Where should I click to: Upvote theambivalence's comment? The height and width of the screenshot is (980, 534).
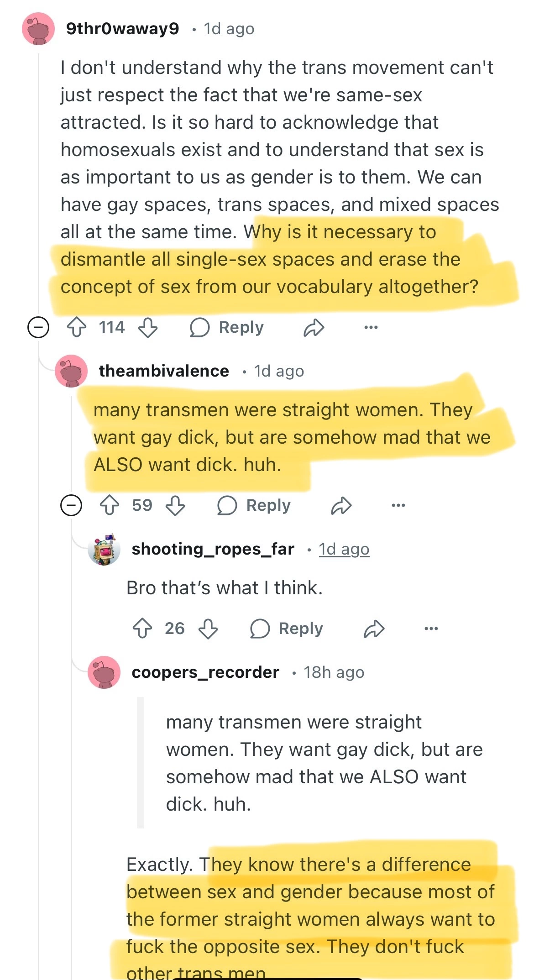coord(109,505)
